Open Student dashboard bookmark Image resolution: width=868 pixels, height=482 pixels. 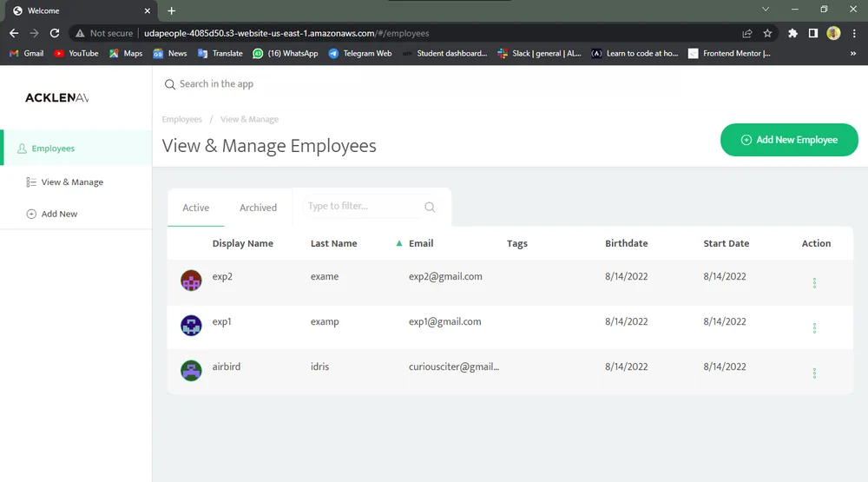coord(445,53)
